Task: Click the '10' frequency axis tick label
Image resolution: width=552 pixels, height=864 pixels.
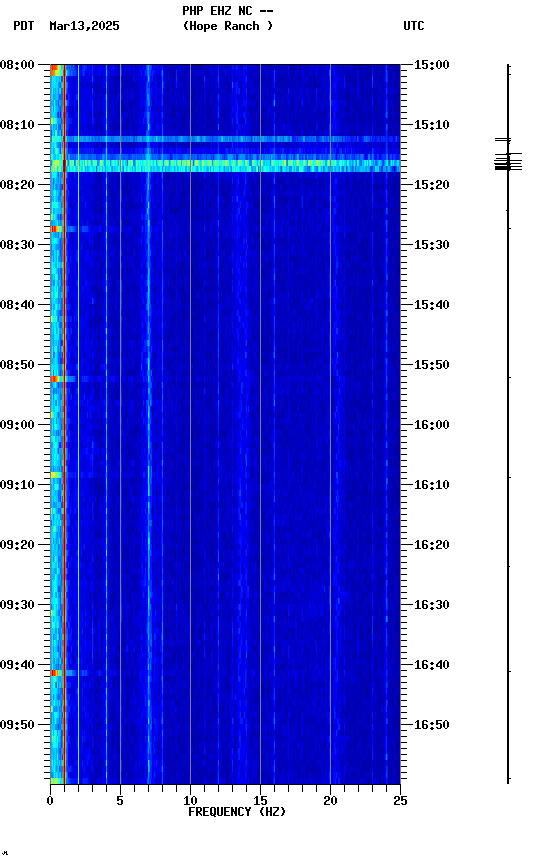Action: [190, 801]
